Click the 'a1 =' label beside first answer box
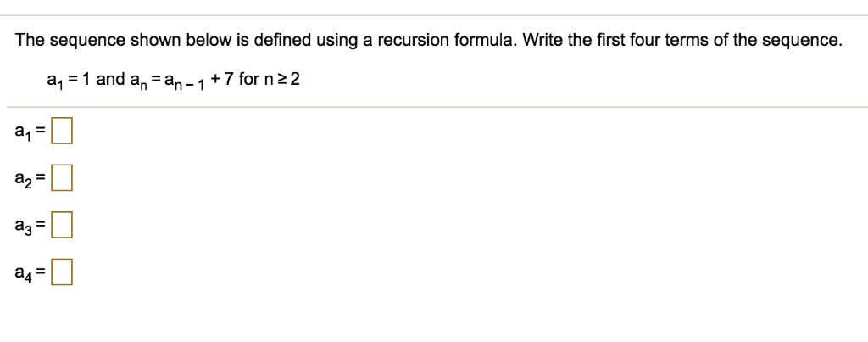Image resolution: width=868 pixels, height=342 pixels. (31, 133)
